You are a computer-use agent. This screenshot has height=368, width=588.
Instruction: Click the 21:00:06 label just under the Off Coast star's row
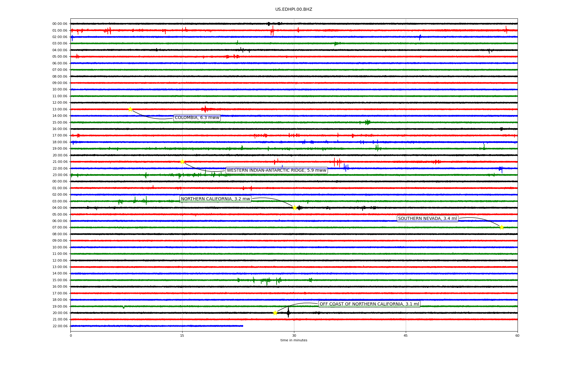coord(60,320)
